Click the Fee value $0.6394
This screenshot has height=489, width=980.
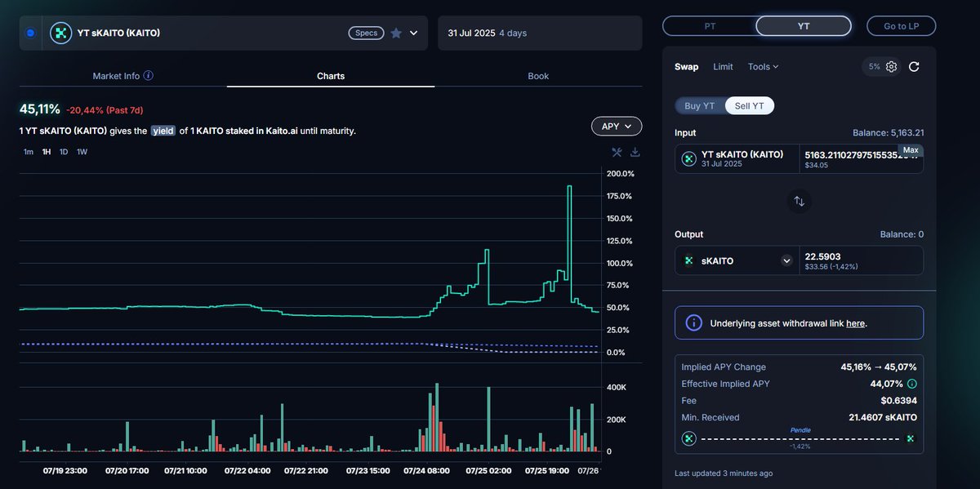pyautogui.click(x=899, y=401)
